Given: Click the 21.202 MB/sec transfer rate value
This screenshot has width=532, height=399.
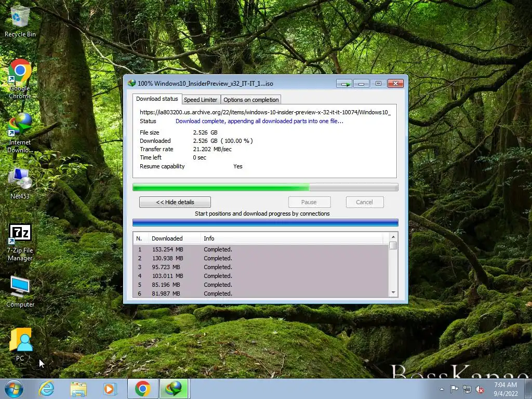Looking at the screenshot, I should pos(212,149).
